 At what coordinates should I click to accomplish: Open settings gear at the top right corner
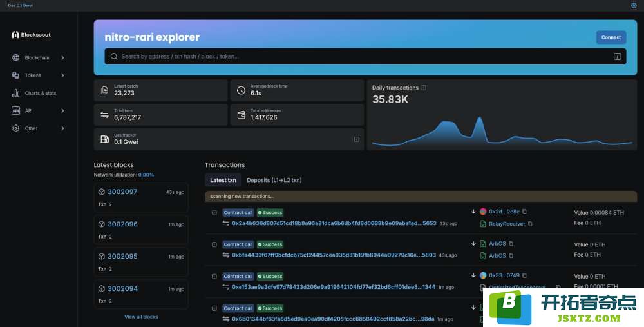coord(633,5)
